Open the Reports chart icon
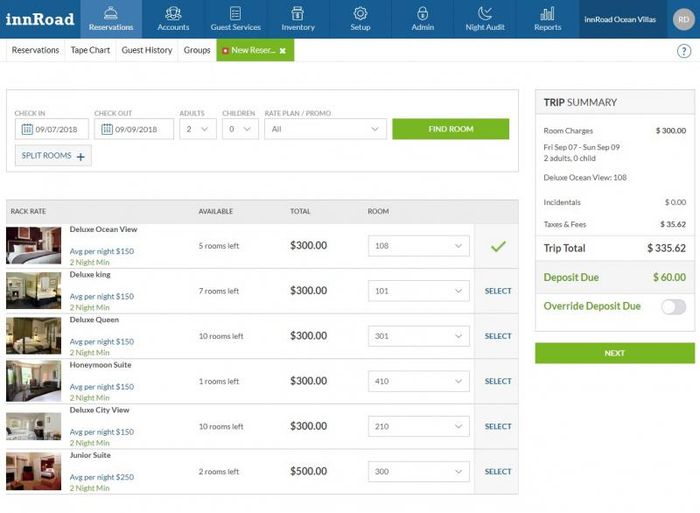Screen dimensions: 700x513 point(547,13)
